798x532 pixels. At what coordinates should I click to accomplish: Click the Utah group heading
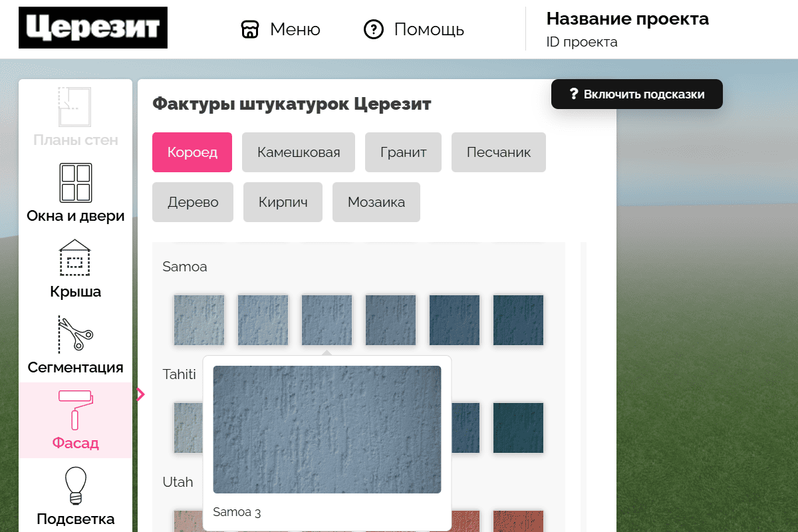click(178, 482)
